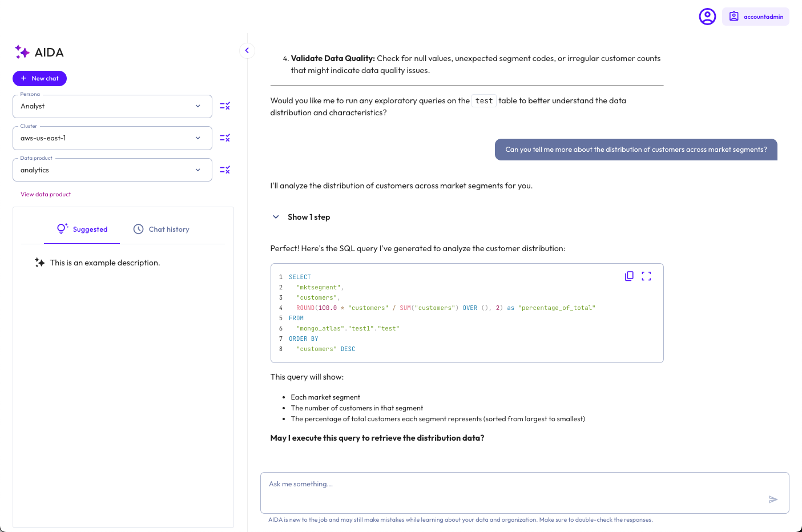802x532 pixels.
Task: Click the clear-selection icon beside the Persona dropdown
Action: [x=225, y=106]
